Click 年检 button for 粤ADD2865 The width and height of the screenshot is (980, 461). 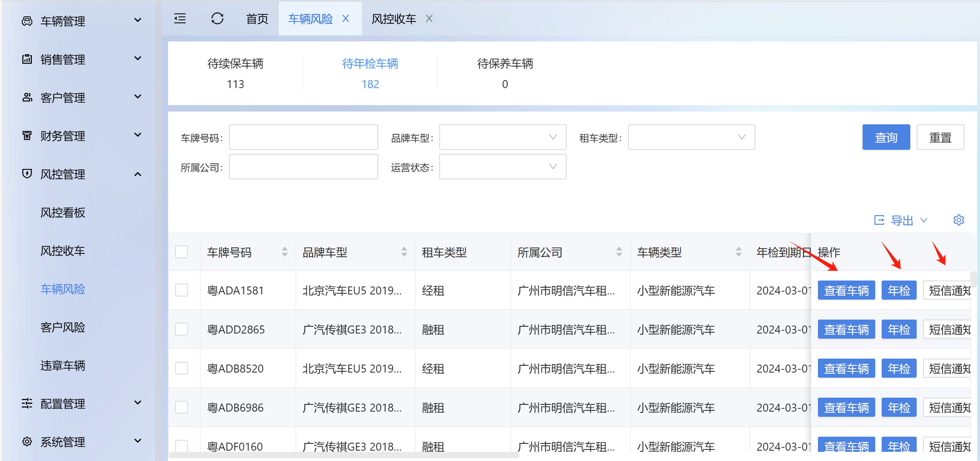(x=899, y=330)
